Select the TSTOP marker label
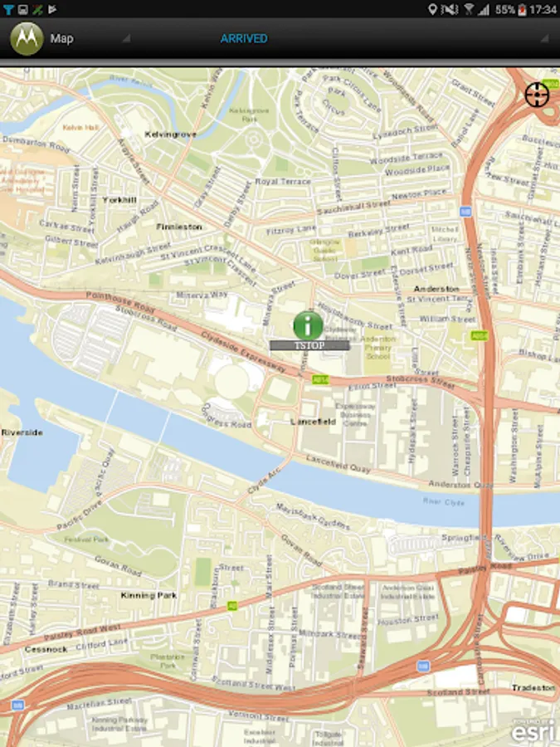Screen dimensions: 560x747 (x=309, y=345)
